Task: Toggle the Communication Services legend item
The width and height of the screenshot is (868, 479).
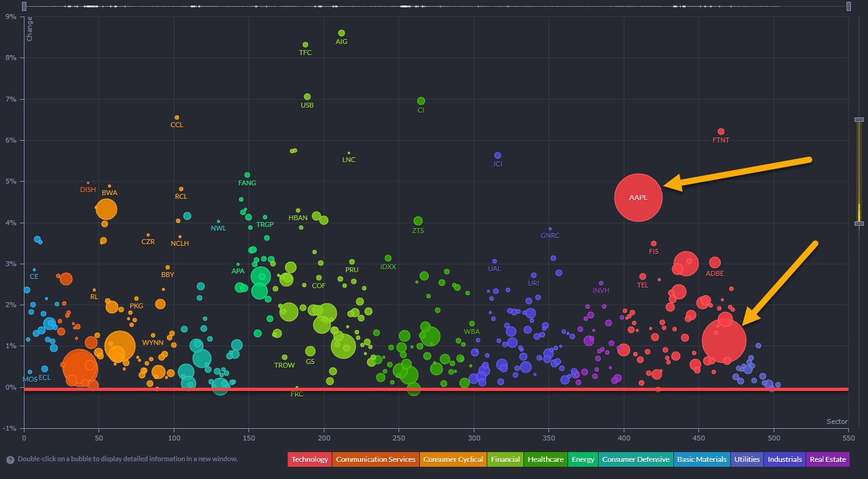Action: 375,459
